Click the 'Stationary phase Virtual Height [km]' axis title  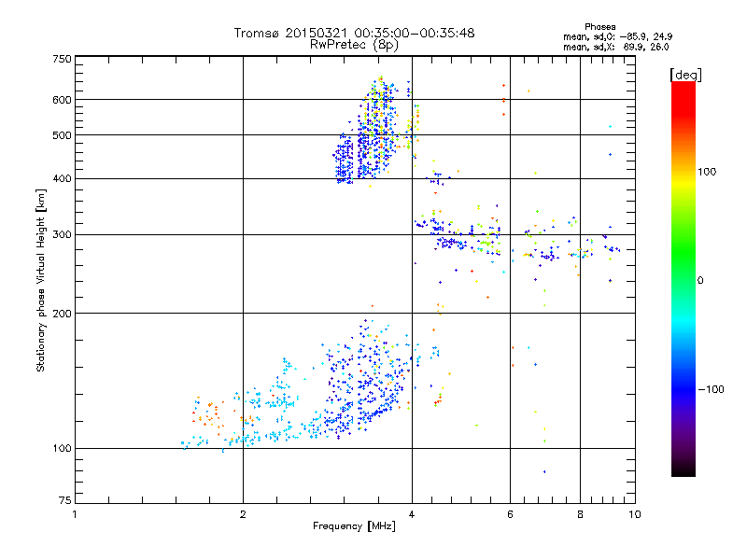[41, 281]
